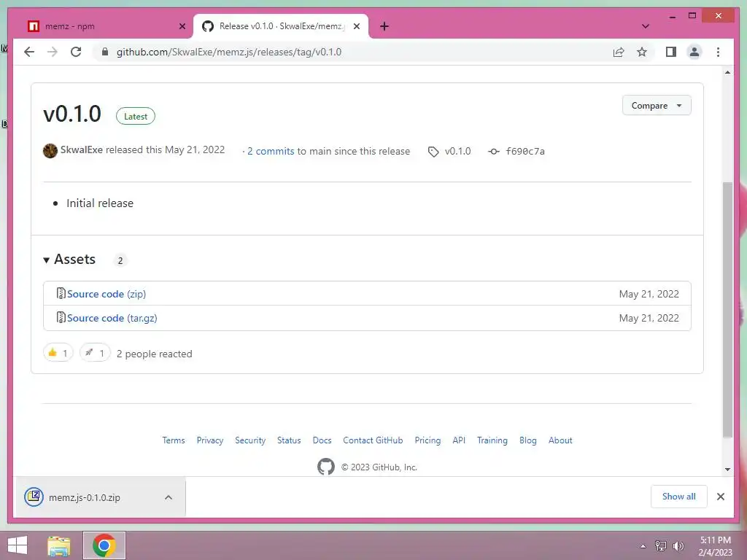Click the network tray icon
This screenshot has width=747, height=560.
[x=661, y=546]
